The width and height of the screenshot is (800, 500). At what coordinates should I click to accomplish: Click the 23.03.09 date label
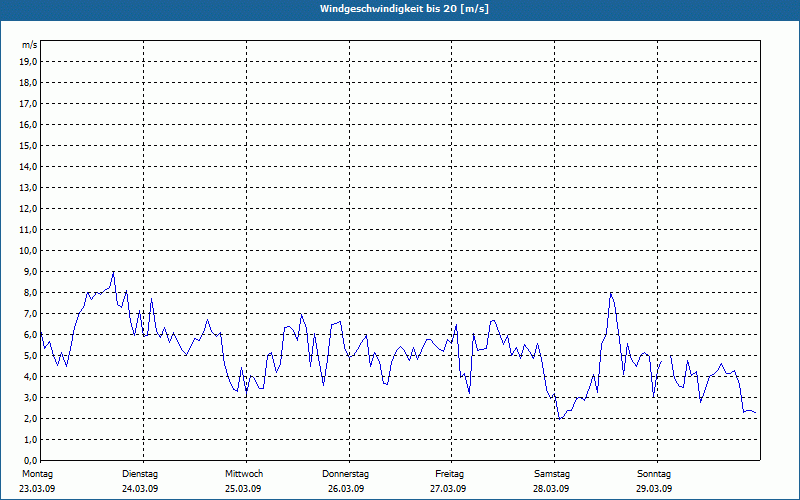[37, 489]
